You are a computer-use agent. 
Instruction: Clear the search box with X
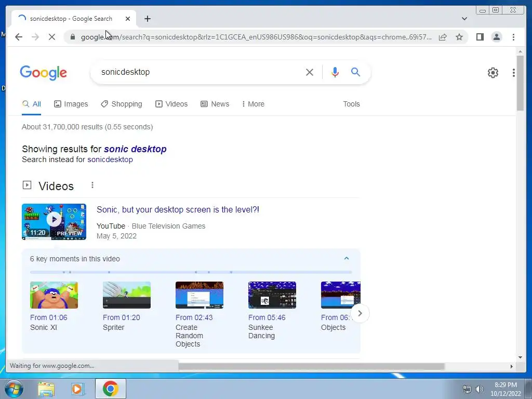coord(310,72)
